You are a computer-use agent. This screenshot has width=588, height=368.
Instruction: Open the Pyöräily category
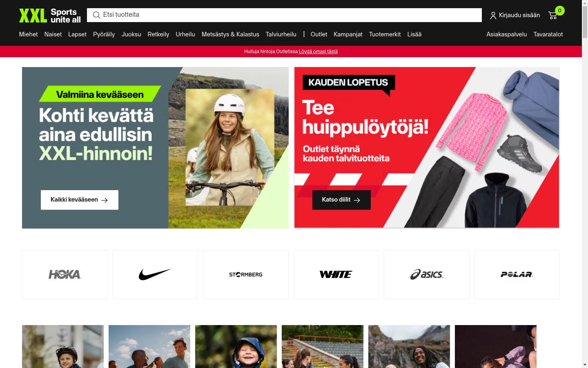click(x=104, y=34)
